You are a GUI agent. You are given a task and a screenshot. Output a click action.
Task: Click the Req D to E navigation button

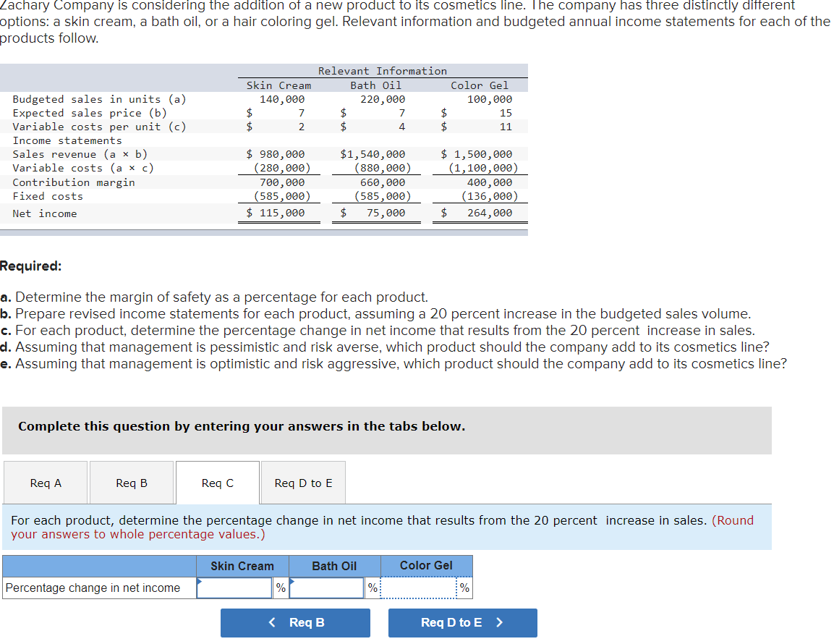[x=463, y=622]
